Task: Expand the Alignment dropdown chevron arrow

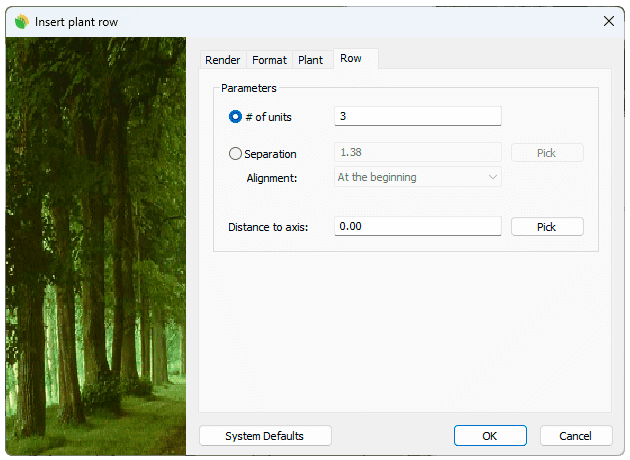Action: [x=492, y=177]
